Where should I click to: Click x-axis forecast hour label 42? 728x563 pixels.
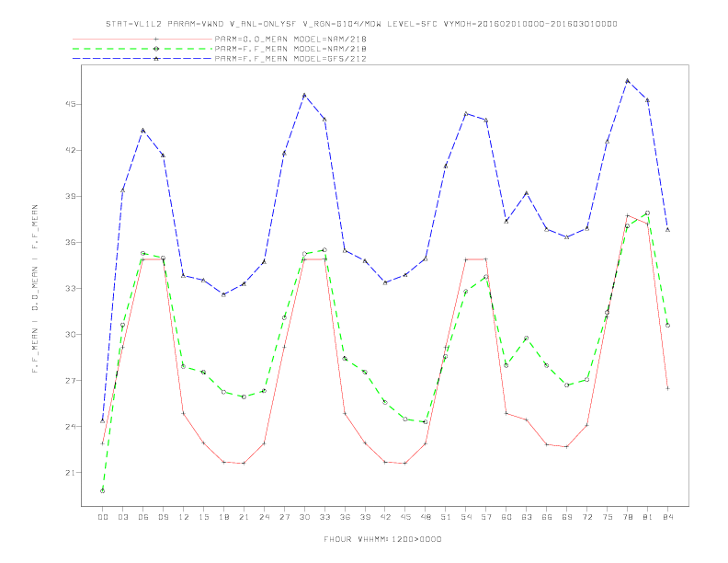tap(385, 517)
